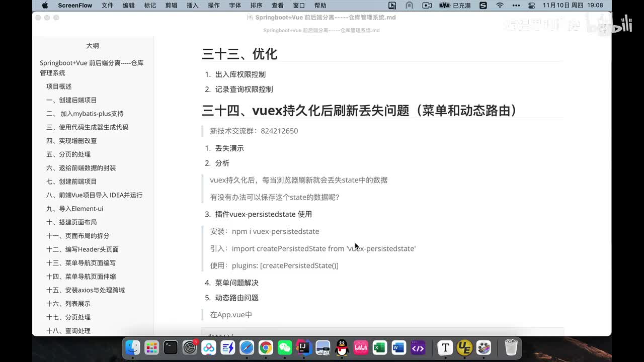The image size is (644, 362).
Task: Switch to IntelliJ IDEA in the Dock
Action: point(304,347)
